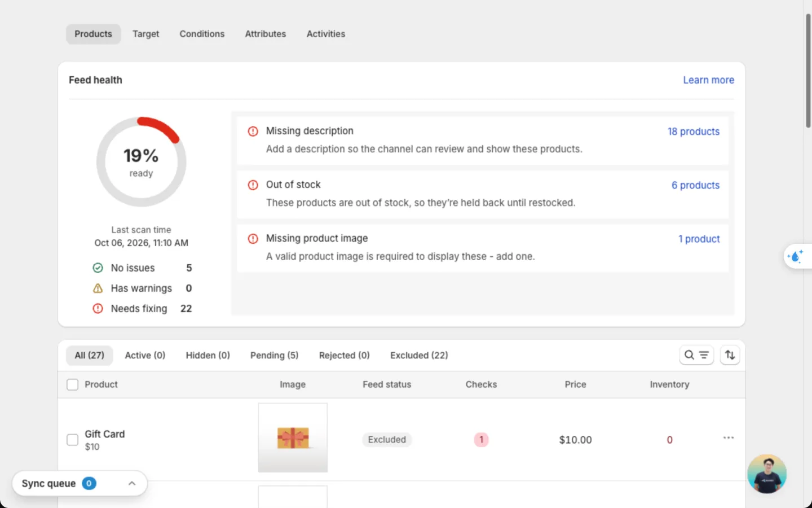The image size is (812, 508).
Task: Open the Conditions tab
Action: pyautogui.click(x=202, y=34)
